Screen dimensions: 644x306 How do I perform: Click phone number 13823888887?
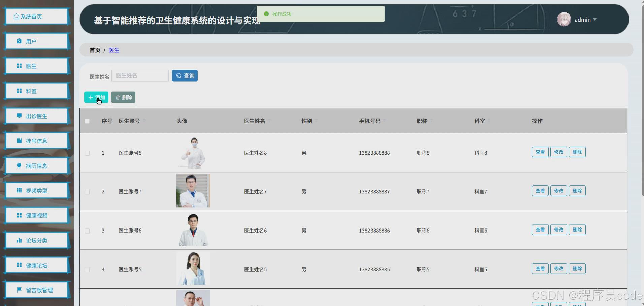(374, 192)
